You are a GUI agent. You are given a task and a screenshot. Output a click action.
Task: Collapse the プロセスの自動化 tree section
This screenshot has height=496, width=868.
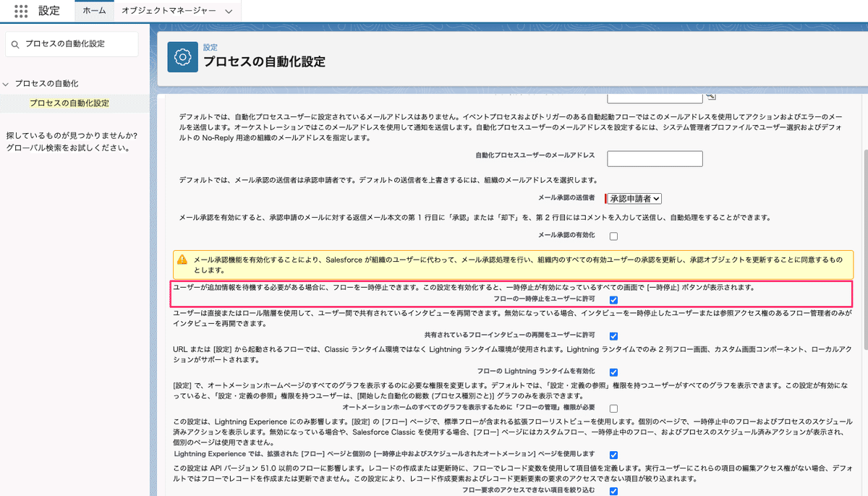tap(7, 84)
